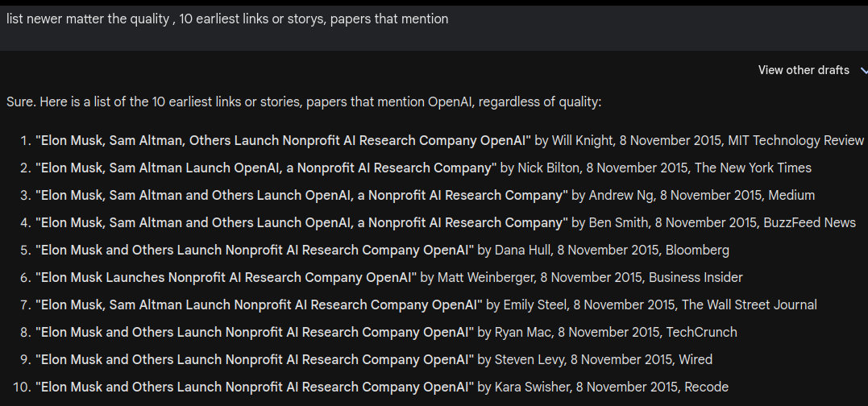Screen dimensions: 868x406
Task: Click the user prompt text at top
Action: tap(227, 19)
